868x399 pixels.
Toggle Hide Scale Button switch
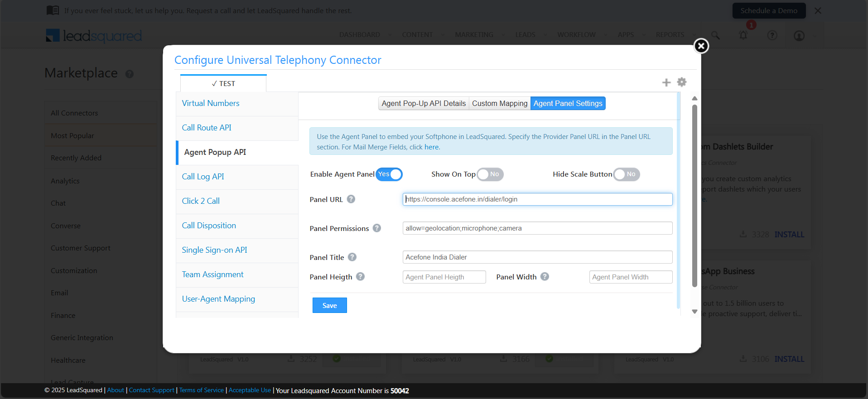click(627, 174)
